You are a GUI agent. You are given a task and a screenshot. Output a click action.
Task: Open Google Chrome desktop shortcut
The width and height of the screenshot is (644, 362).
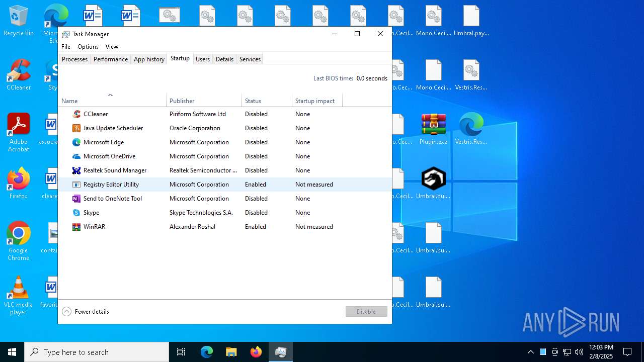pos(19,241)
